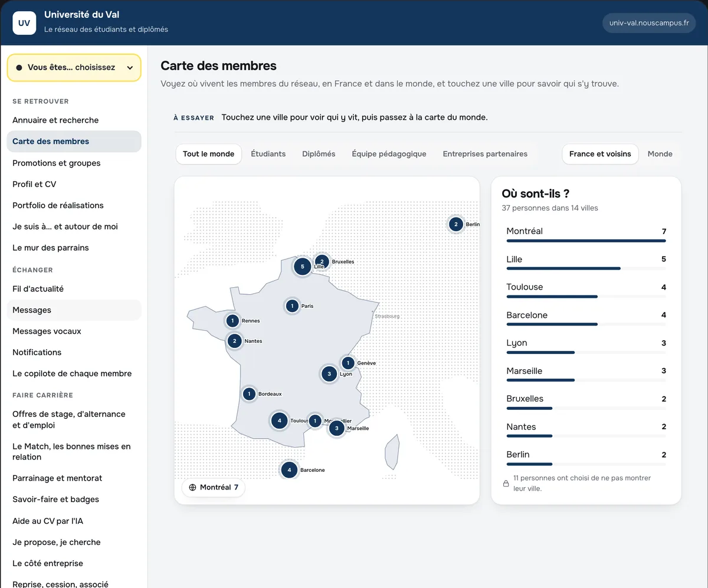The image size is (708, 588).
Task: Click the univ-val.nouscampus.fr address pill
Action: tap(649, 23)
